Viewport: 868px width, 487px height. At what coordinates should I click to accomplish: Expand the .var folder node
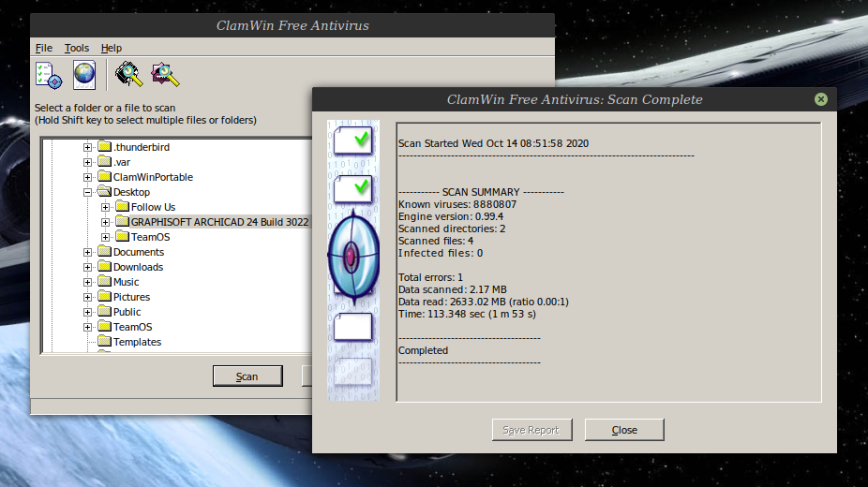pyautogui.click(x=87, y=162)
